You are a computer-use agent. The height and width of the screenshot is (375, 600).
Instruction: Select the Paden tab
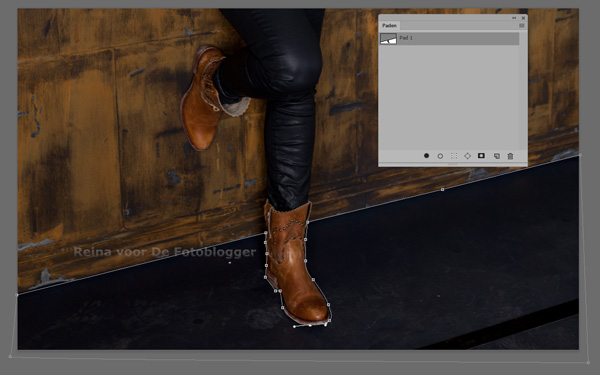(x=389, y=25)
